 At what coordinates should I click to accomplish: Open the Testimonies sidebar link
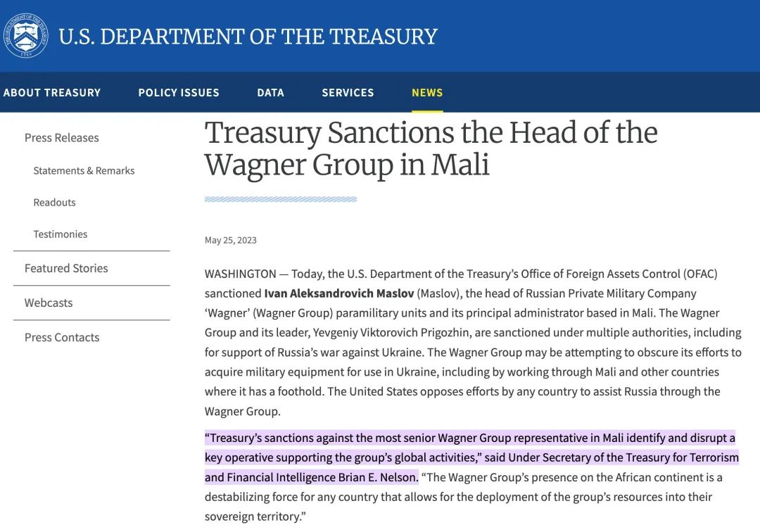60,234
